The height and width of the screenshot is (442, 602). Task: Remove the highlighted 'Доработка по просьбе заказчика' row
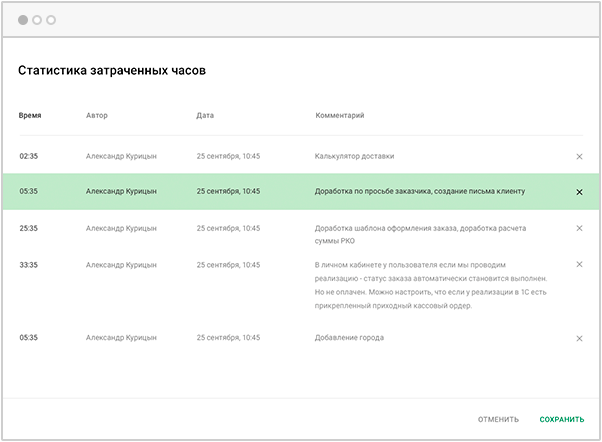(579, 192)
